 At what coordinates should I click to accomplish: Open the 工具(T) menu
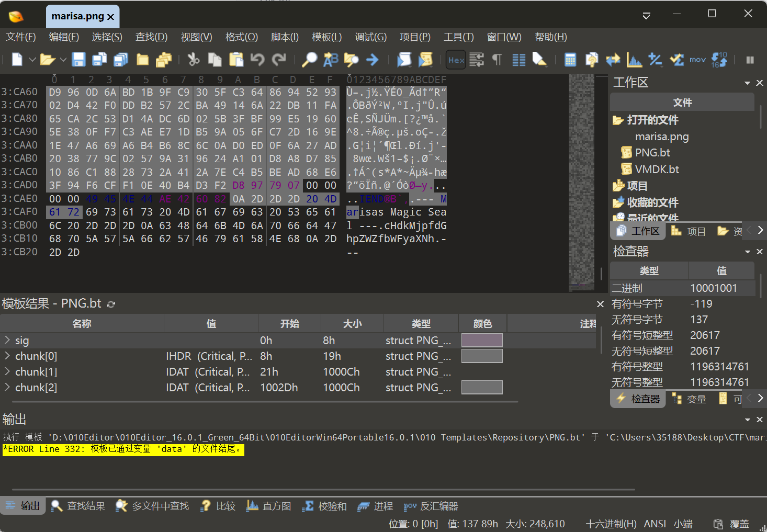tap(458, 37)
